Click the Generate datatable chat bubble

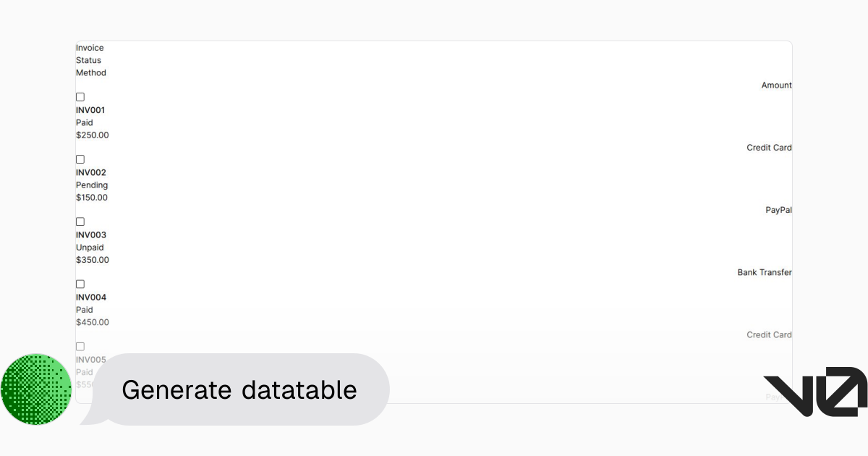[x=239, y=389]
